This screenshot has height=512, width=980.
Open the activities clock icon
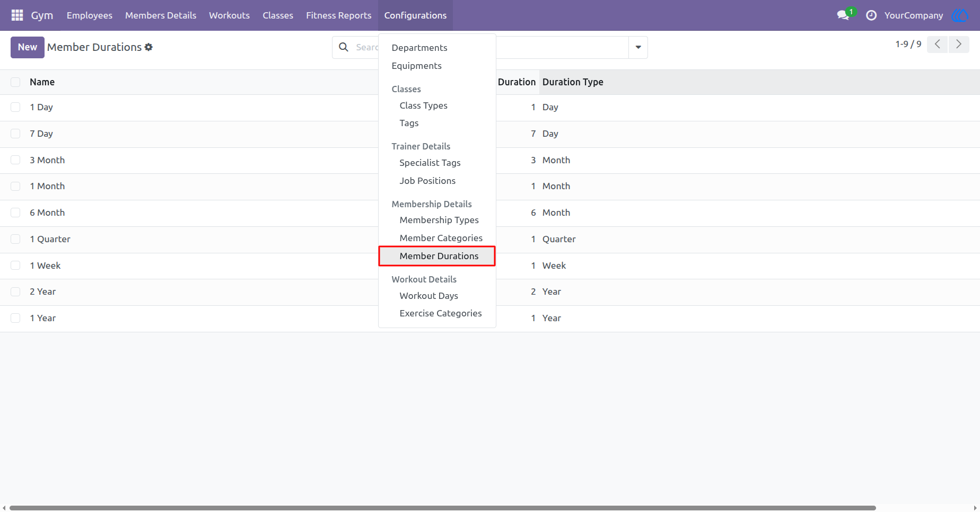tap(871, 15)
